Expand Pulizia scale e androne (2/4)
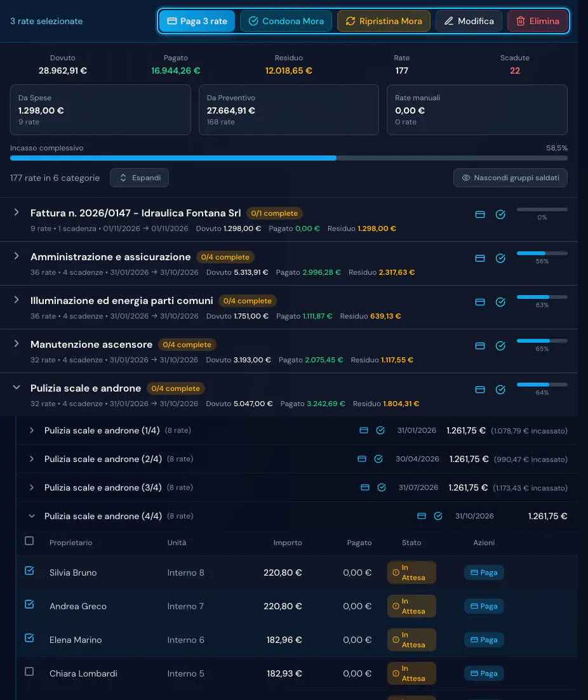 (32, 459)
